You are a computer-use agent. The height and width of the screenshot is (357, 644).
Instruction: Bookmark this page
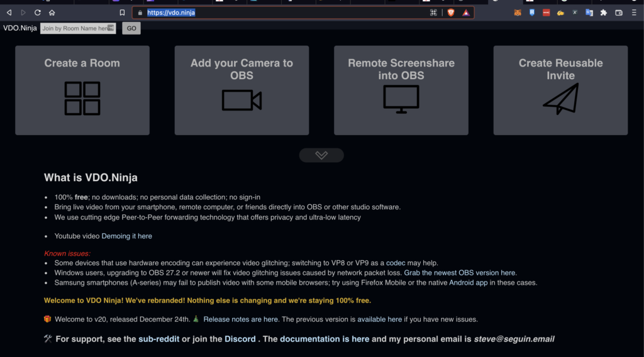(x=122, y=13)
